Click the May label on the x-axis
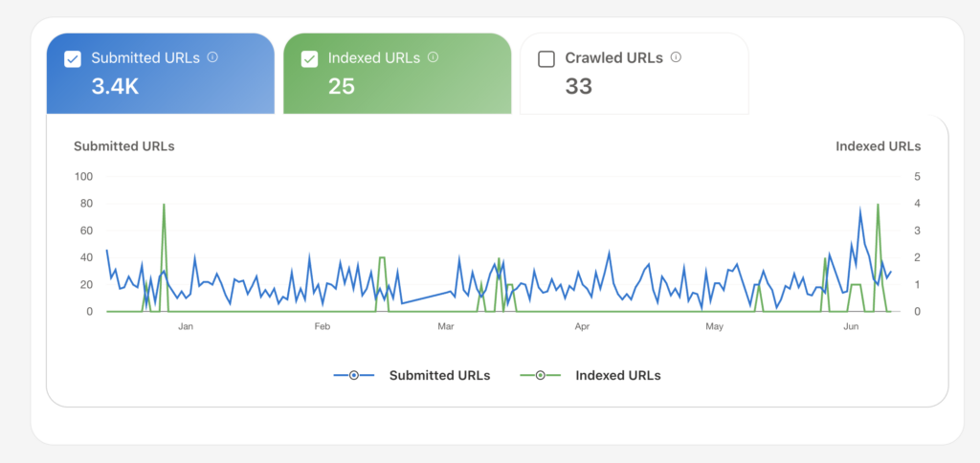The height and width of the screenshot is (463, 980). [x=714, y=327]
